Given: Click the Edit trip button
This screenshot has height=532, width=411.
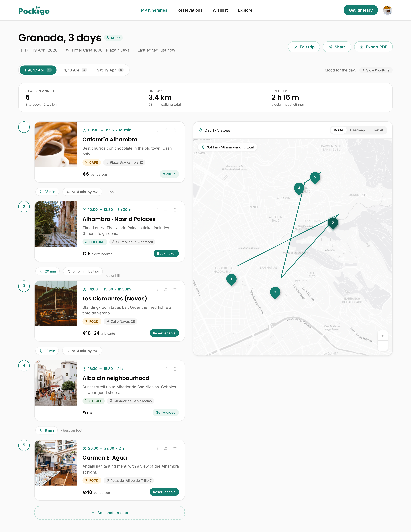Looking at the screenshot, I should 304,47.
